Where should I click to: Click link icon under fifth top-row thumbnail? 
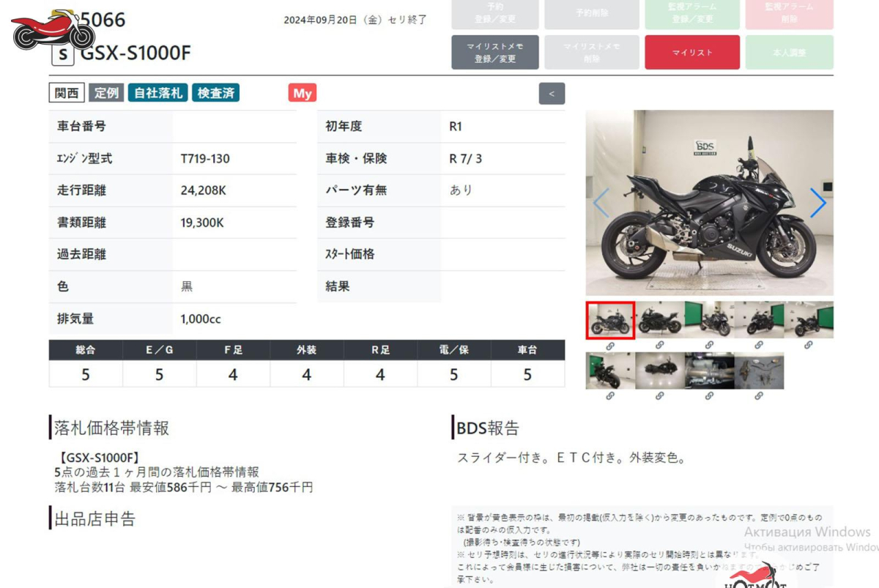click(x=809, y=345)
